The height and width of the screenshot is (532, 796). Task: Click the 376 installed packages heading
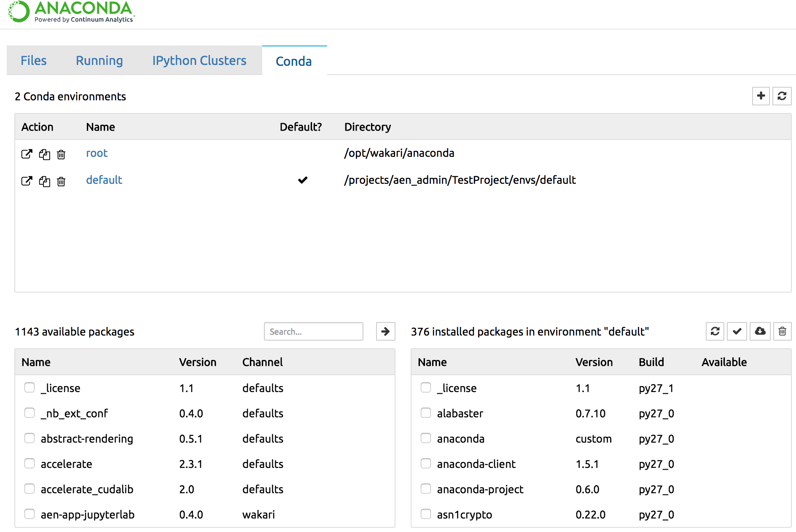[530, 332]
